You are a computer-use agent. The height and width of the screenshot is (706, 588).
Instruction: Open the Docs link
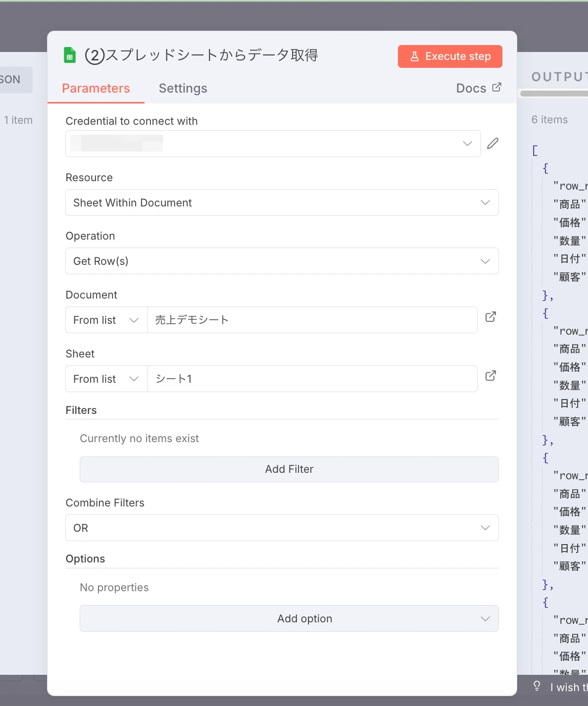[479, 88]
